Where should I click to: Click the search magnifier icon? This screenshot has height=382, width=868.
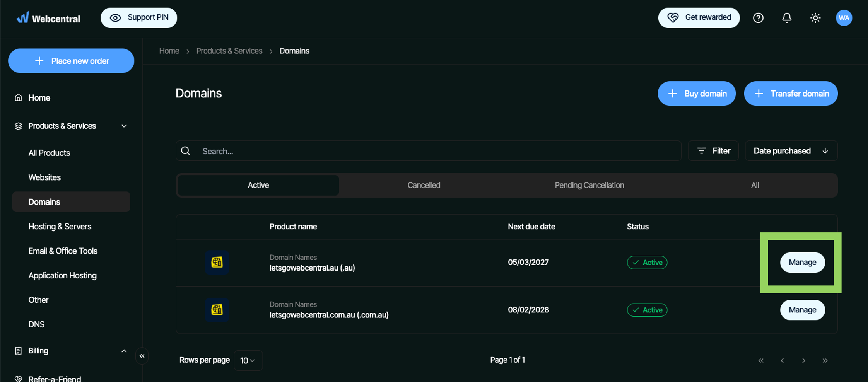coord(186,151)
